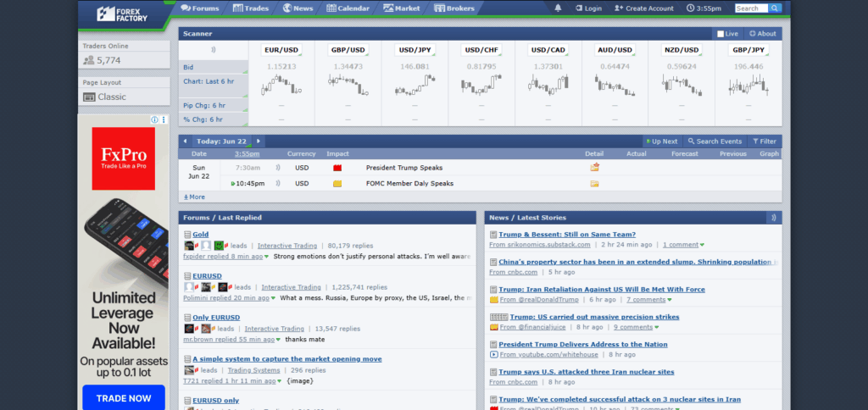The width and height of the screenshot is (868, 410).
Task: Click video icon beside youtube.com/whitehouse source
Action: tap(494, 355)
